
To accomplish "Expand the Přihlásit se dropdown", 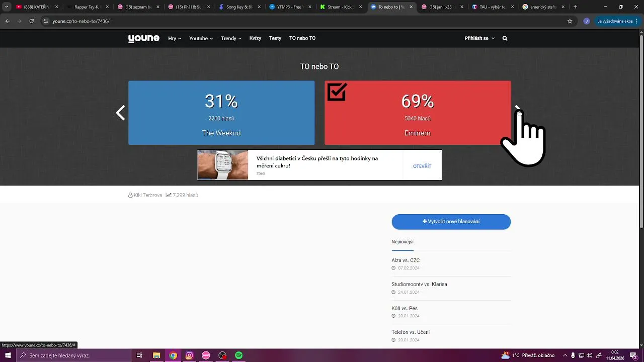I will coord(479,38).
